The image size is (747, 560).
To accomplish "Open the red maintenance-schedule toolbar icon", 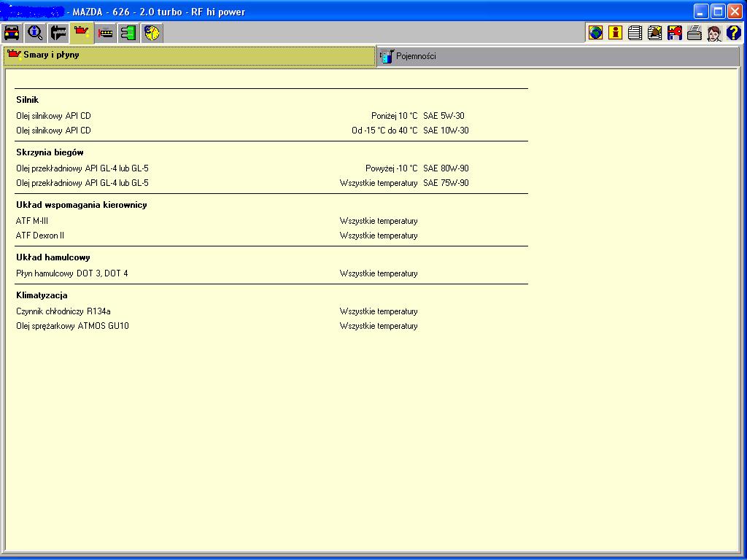I will pyautogui.click(x=105, y=33).
